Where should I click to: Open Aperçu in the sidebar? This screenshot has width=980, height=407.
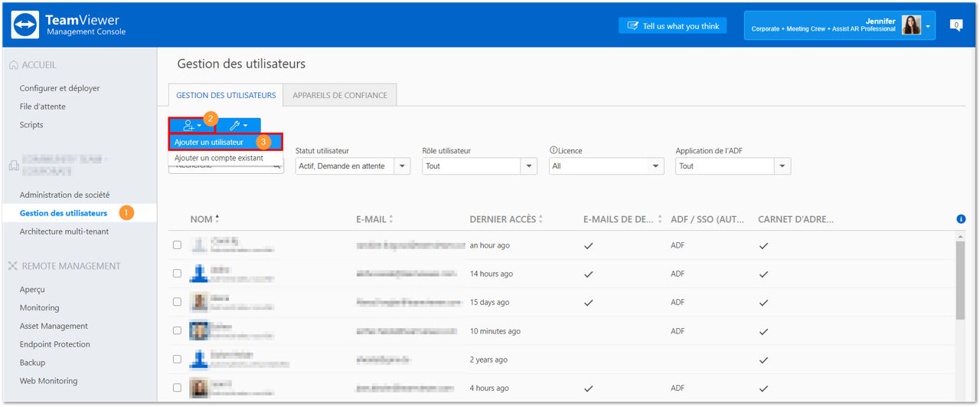coord(32,290)
